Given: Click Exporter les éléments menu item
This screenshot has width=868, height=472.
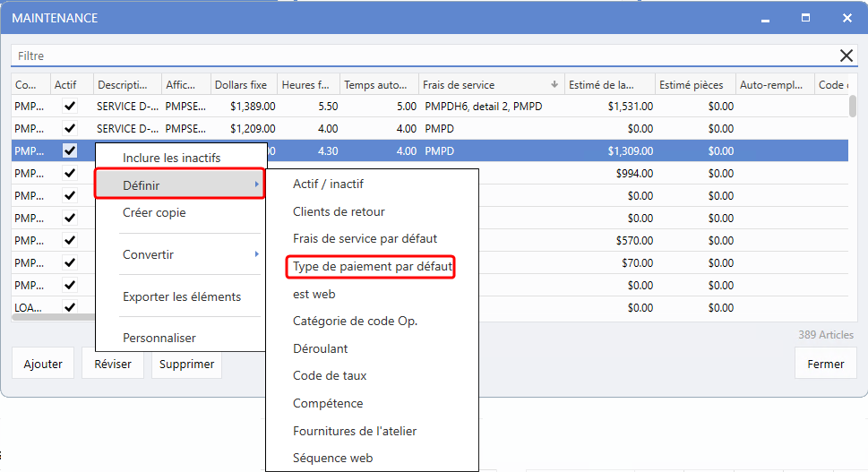Looking at the screenshot, I should point(181,296).
